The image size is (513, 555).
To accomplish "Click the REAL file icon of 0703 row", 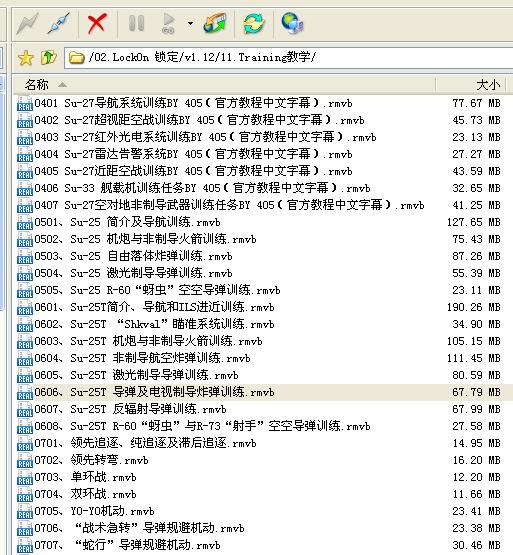I will tap(25, 477).
